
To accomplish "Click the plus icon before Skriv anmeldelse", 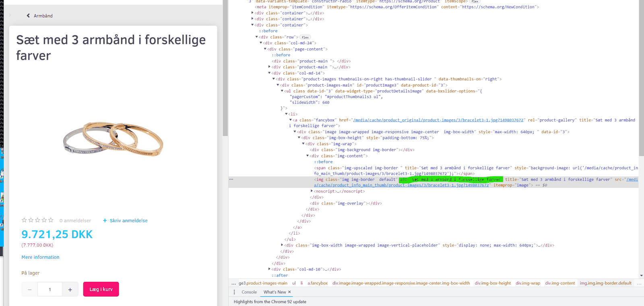I will pos(105,221).
